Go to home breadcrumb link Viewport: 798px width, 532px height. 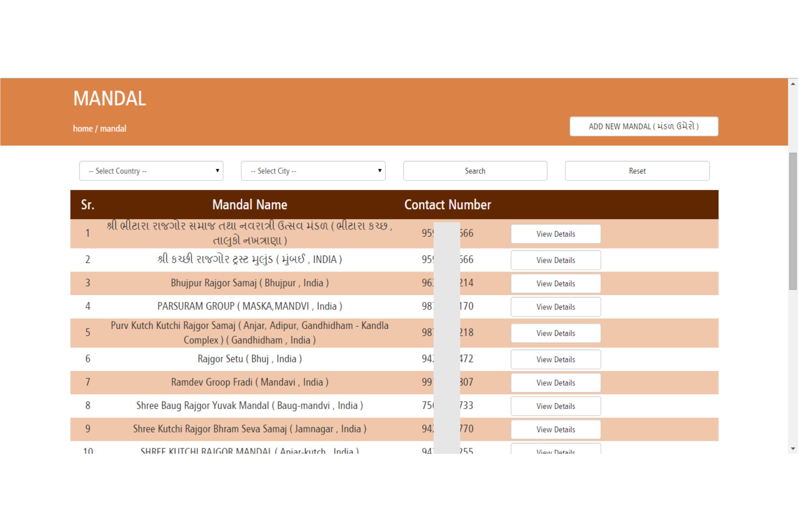coord(83,129)
